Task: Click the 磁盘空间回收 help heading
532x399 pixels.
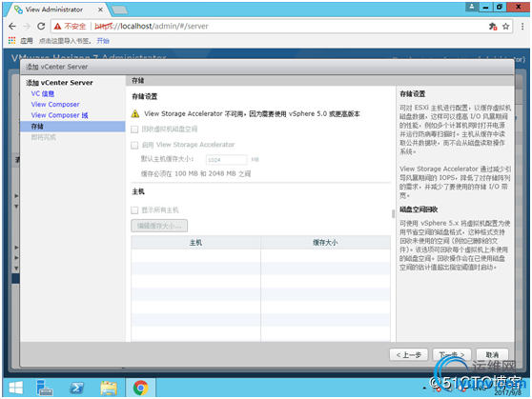Action: (419, 209)
